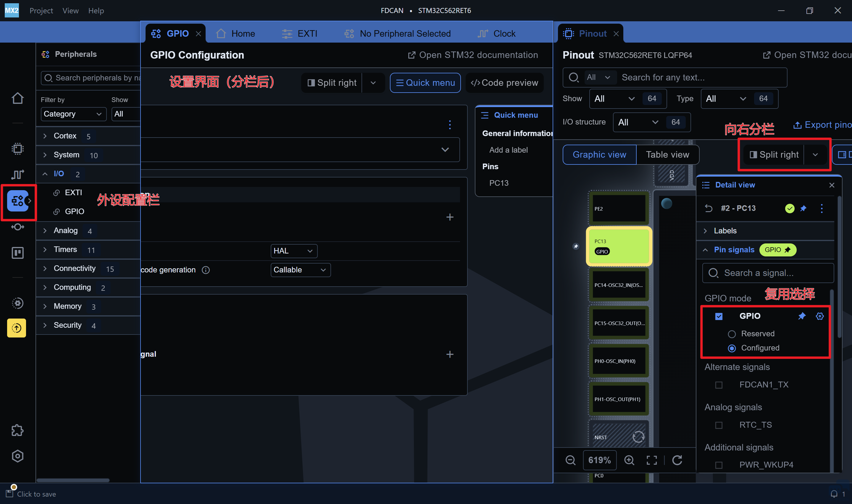Open the Pinout chip icon in the left sidebar
This screenshot has height=504, width=852.
(17, 149)
